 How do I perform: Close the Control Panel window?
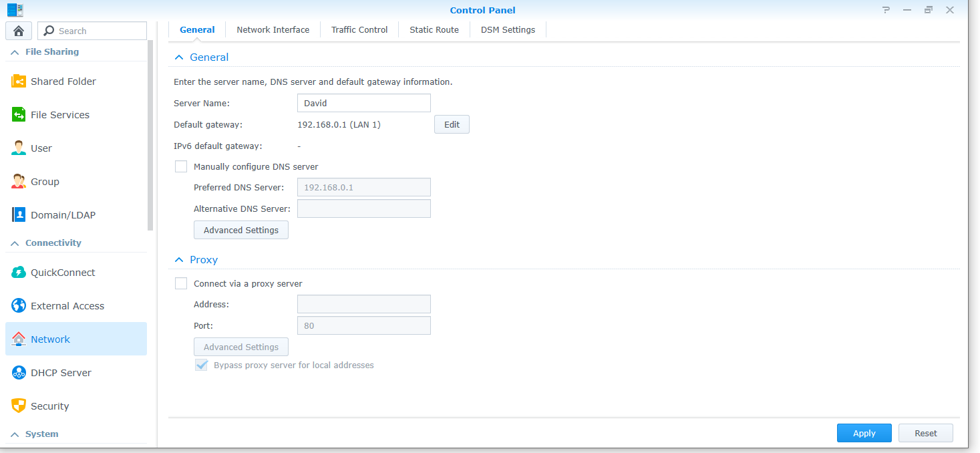949,10
